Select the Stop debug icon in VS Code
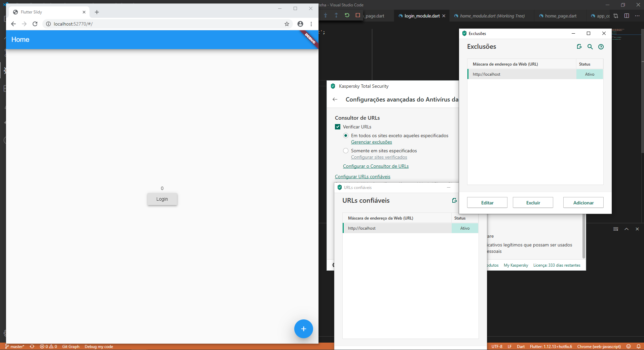This screenshot has width=644, height=350. pyautogui.click(x=357, y=15)
